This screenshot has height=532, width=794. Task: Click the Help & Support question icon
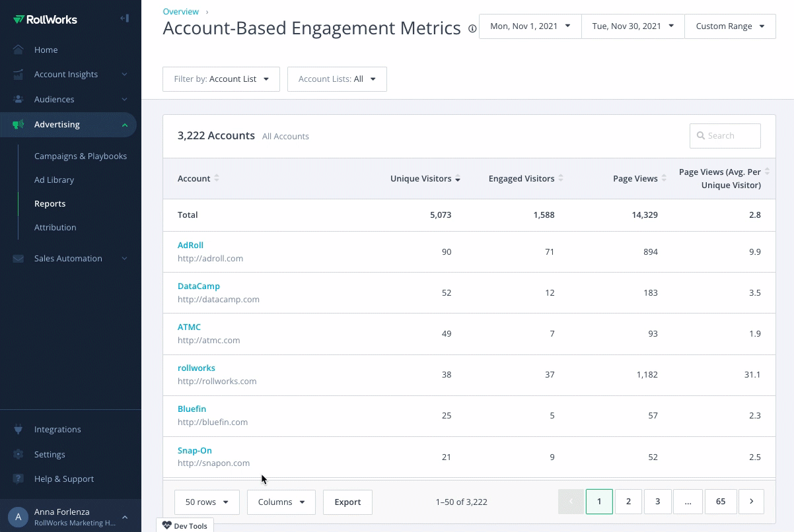(x=18, y=479)
